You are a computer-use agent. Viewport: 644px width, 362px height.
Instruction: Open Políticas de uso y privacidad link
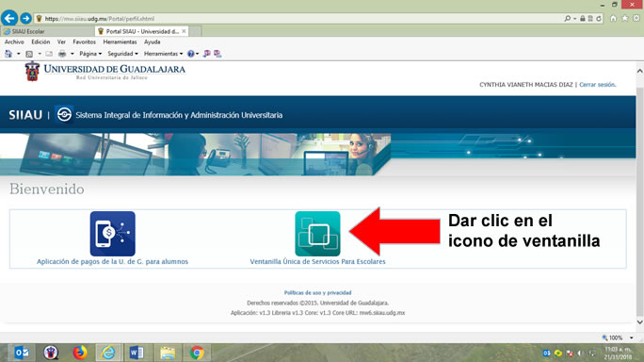pos(317,292)
